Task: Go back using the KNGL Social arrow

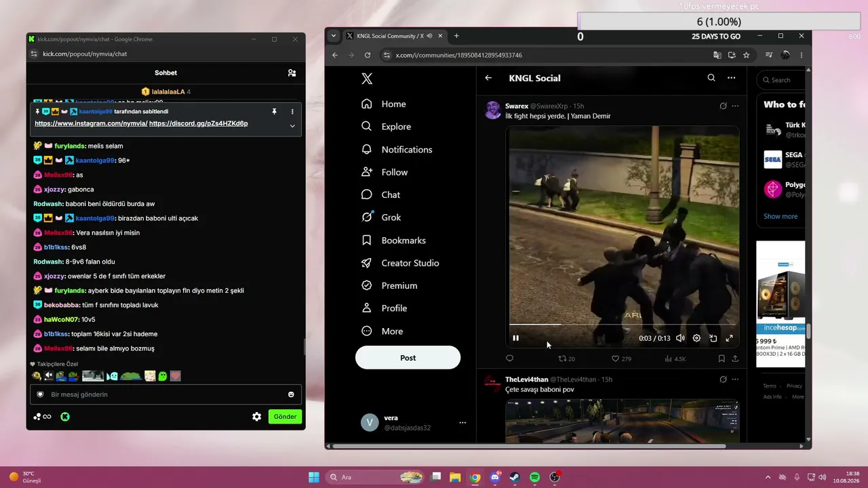Action: click(488, 78)
